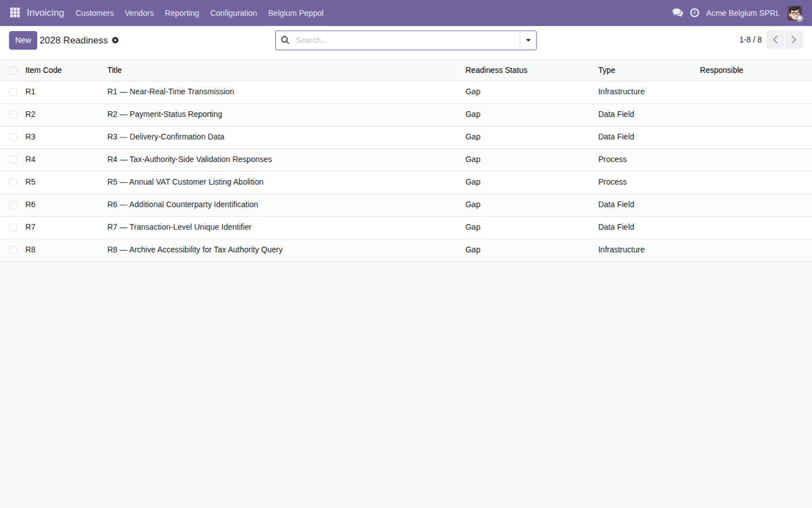Go to previous page arrow

pos(775,40)
